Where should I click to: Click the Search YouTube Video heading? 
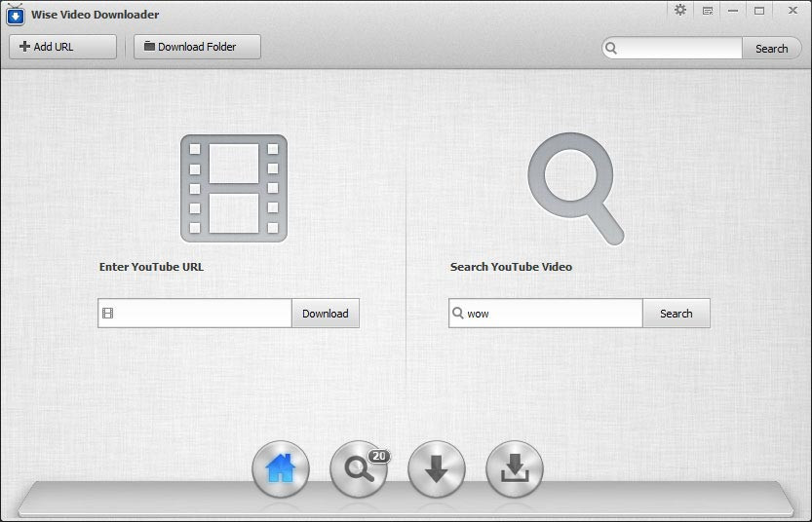511,267
